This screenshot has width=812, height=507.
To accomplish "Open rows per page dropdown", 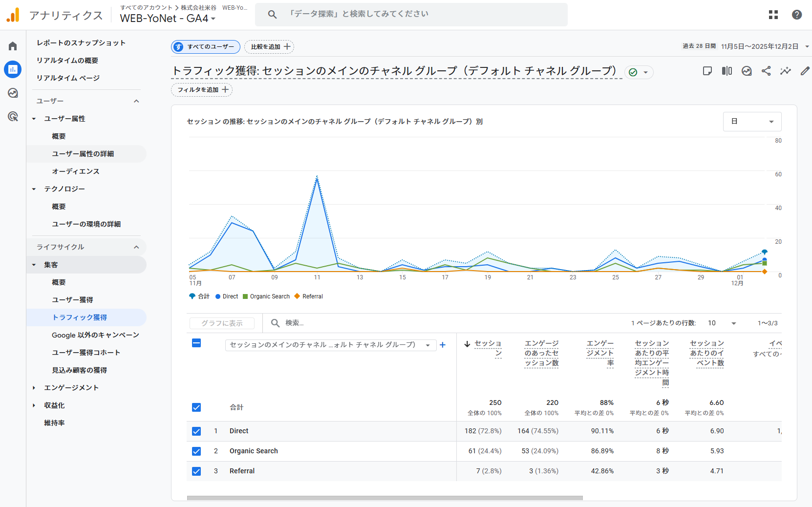I will click(722, 323).
